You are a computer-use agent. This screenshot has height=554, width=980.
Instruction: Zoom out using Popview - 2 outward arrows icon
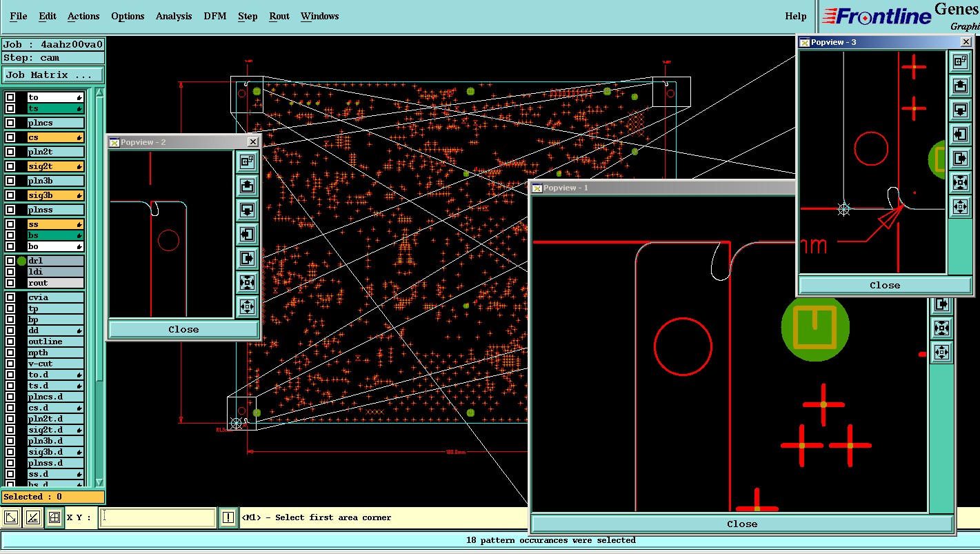[247, 307]
